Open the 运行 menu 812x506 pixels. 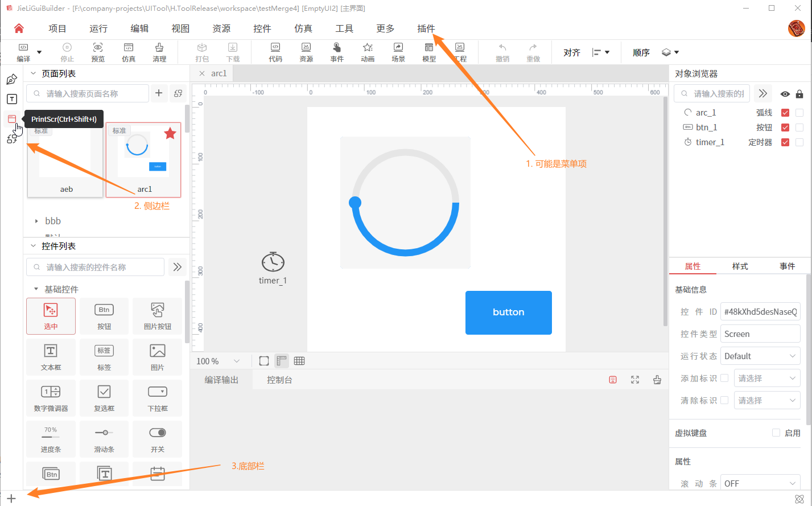(98, 29)
